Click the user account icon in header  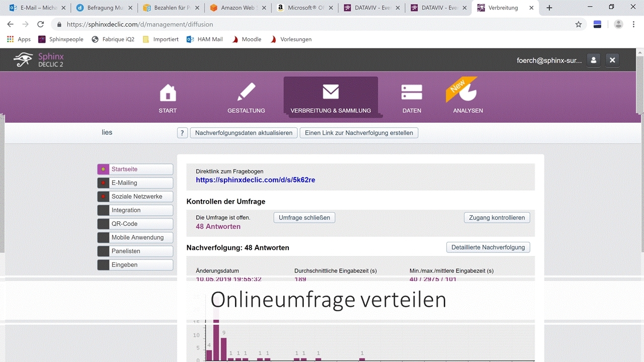tap(594, 60)
